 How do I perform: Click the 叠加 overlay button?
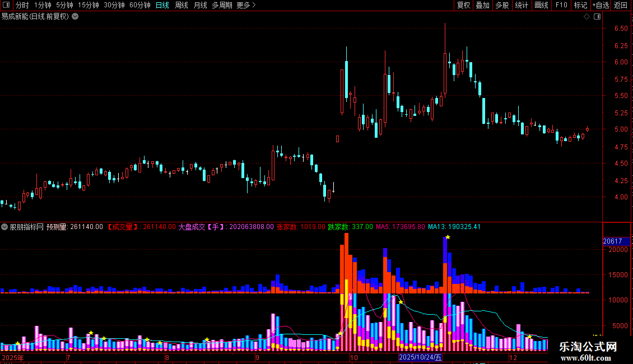(482, 5)
